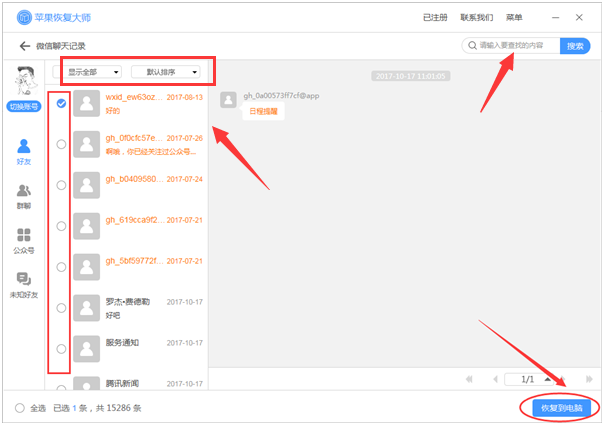The image size is (603, 426).
Task: Open the 公众号 official accounts category
Action: (24, 241)
